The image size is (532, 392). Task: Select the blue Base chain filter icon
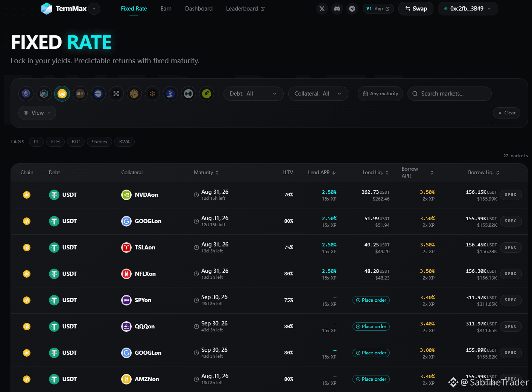click(98, 94)
